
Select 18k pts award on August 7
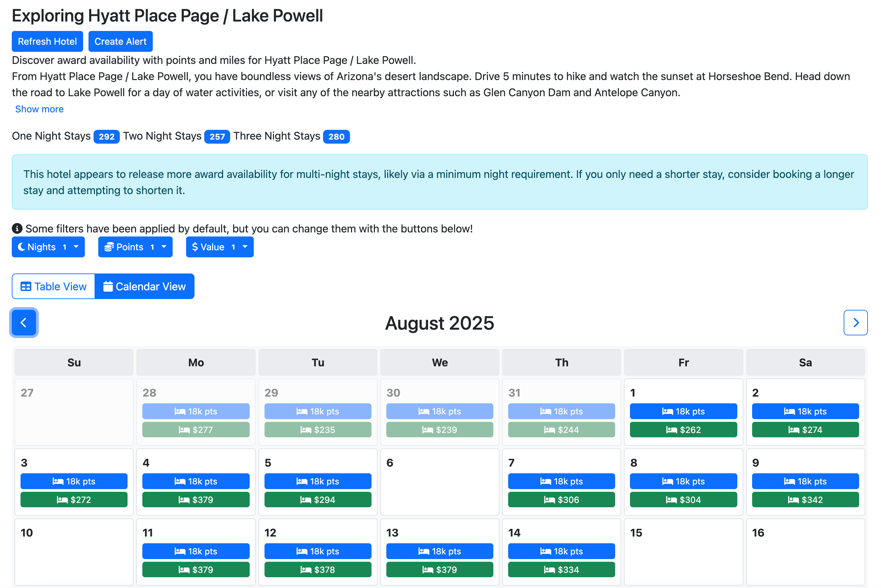[x=561, y=481]
